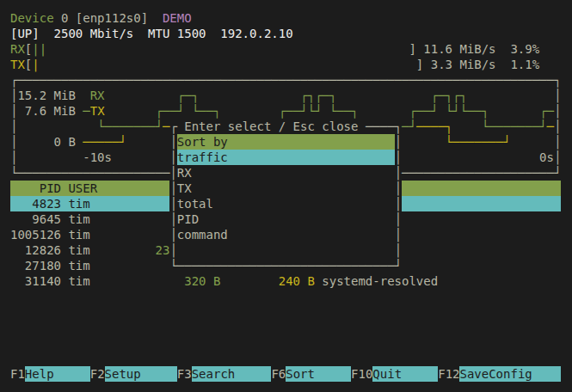The image size is (572, 392).
Task: Click the graph TX legend label
Action: pos(97,111)
